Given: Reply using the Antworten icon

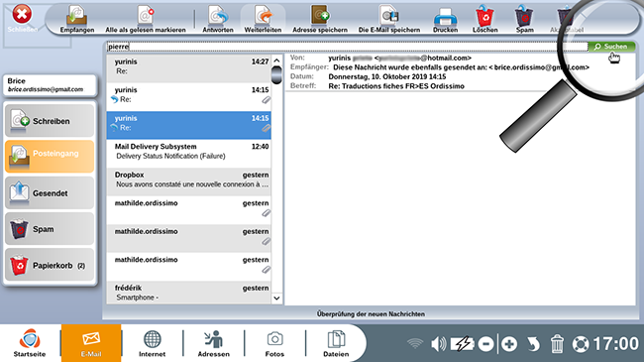Looking at the screenshot, I should click(218, 19).
